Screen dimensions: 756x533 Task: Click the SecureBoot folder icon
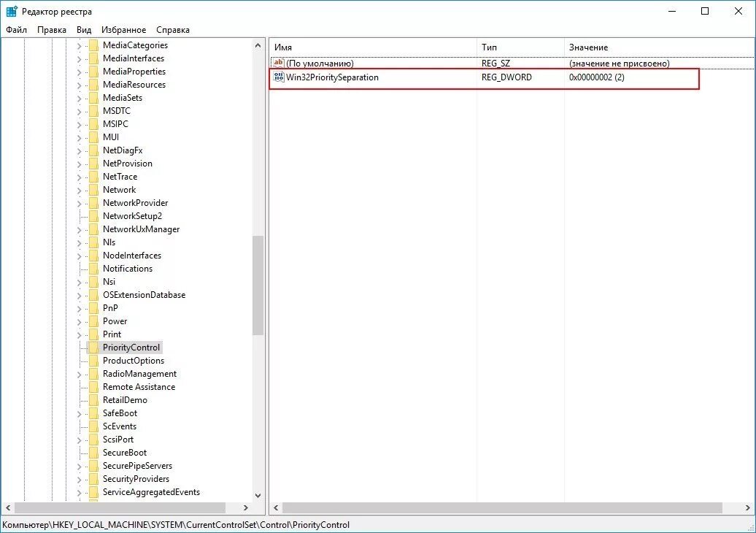93,453
